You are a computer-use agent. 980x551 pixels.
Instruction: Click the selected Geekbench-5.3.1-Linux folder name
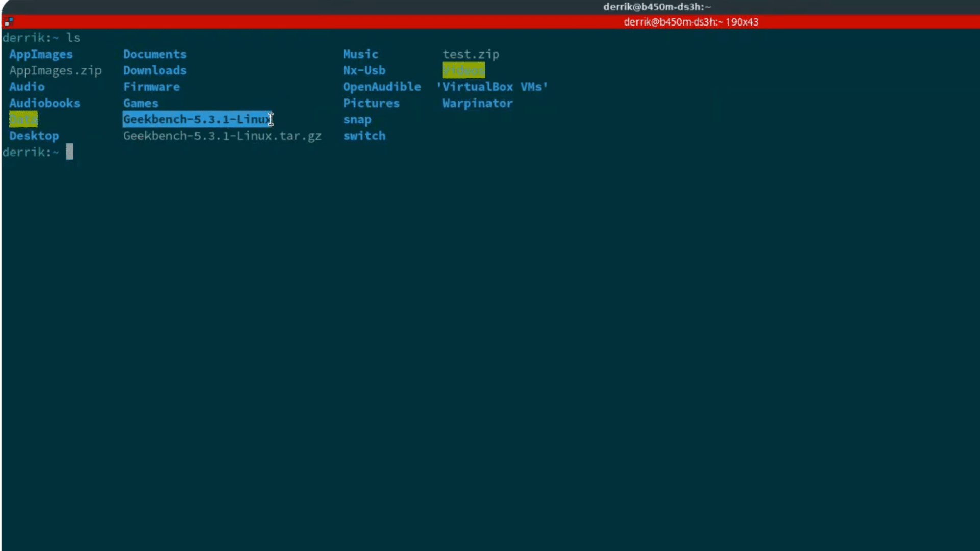coord(197,119)
